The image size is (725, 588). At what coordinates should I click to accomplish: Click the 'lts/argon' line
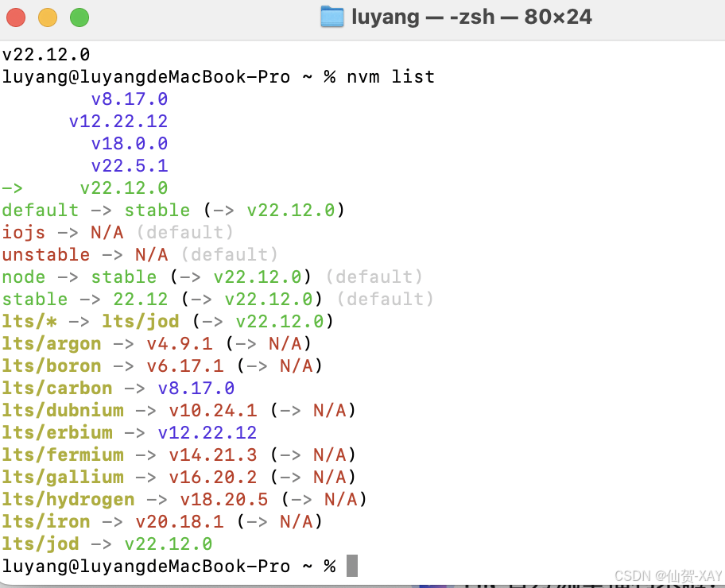[157, 343]
